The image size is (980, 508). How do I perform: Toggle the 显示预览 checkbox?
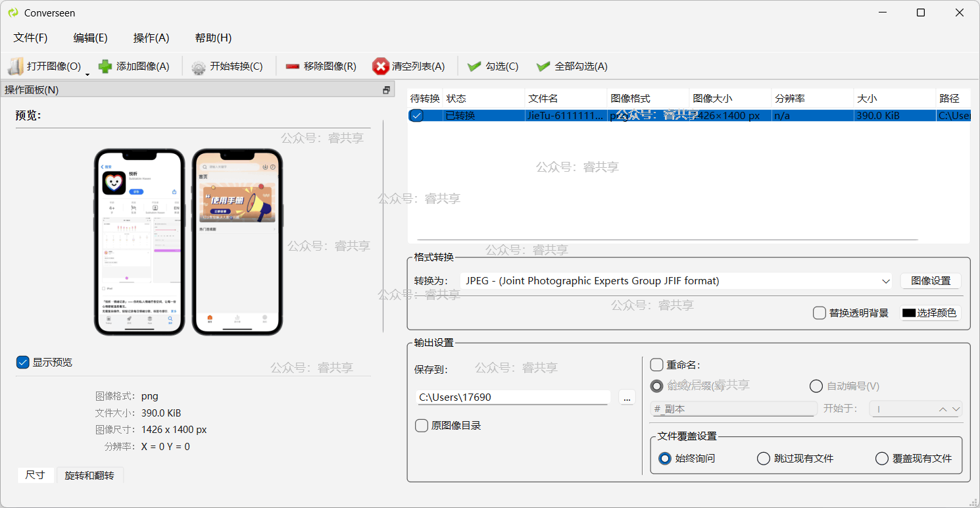pyautogui.click(x=23, y=362)
